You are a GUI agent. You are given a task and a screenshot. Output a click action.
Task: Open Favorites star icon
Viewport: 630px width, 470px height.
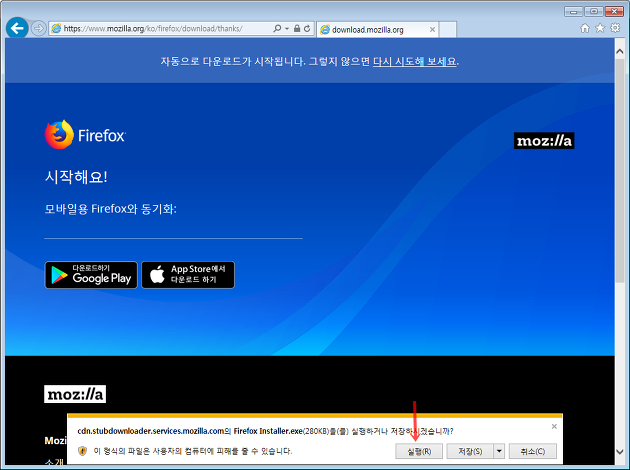(x=600, y=28)
